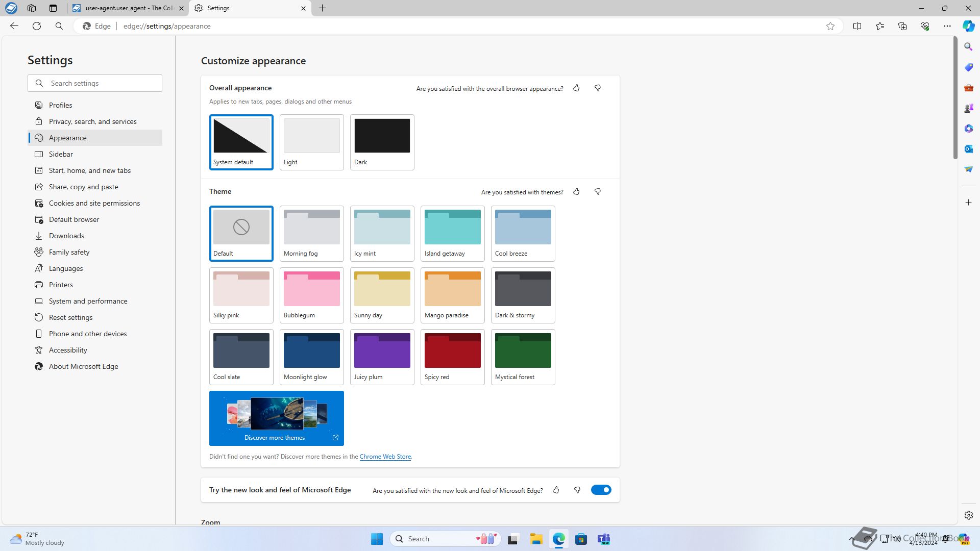Thumbs up for themes
Screen dimensions: 980x551
(x=576, y=192)
